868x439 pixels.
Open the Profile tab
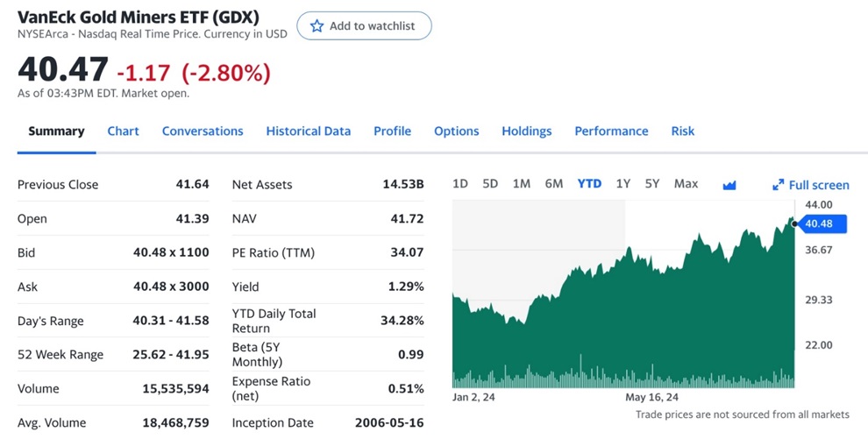pos(392,131)
